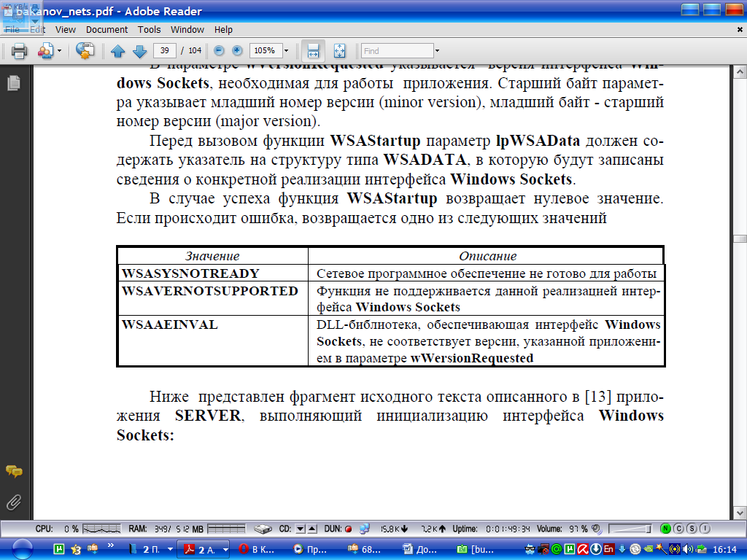Screen dimensions: 747x560
Task: Open the File menu
Action: pyautogui.click(x=12, y=29)
